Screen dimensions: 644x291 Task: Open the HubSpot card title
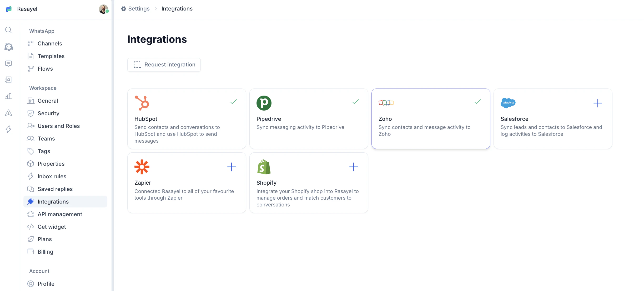pyautogui.click(x=146, y=119)
